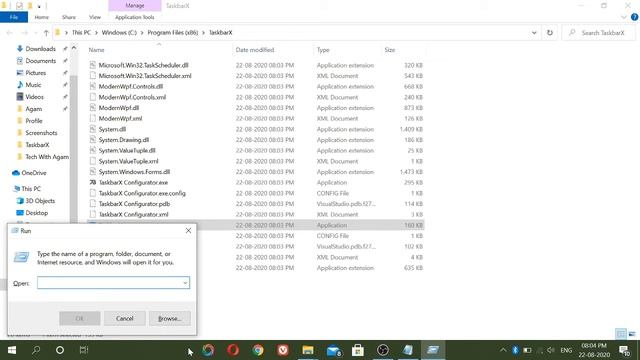Launch Cortana circle icon in taskbar
This screenshot has width=640, height=360.
tap(60, 350)
